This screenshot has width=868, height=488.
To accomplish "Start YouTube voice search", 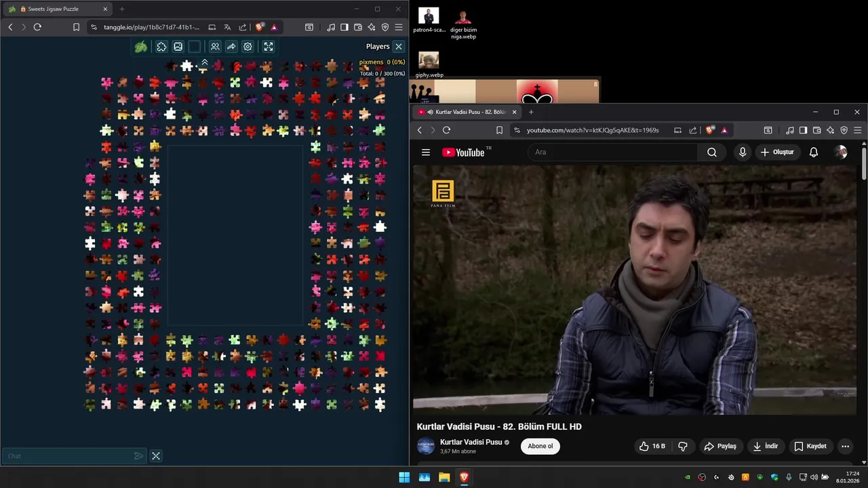I will (x=743, y=152).
